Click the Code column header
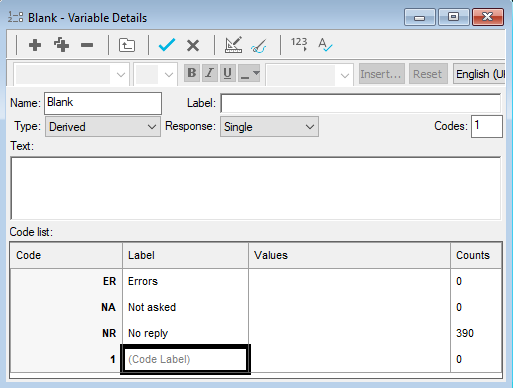The image size is (513, 388). 66,255
